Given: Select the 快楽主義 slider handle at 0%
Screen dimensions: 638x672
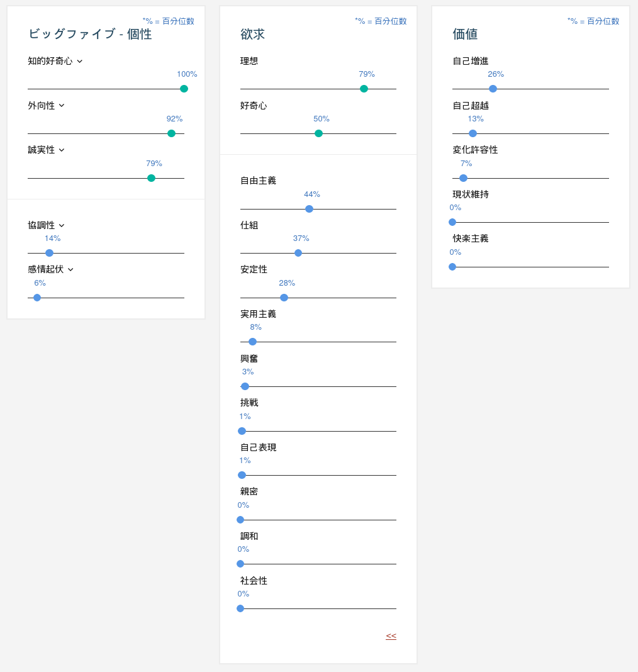Looking at the screenshot, I should pos(452,267).
